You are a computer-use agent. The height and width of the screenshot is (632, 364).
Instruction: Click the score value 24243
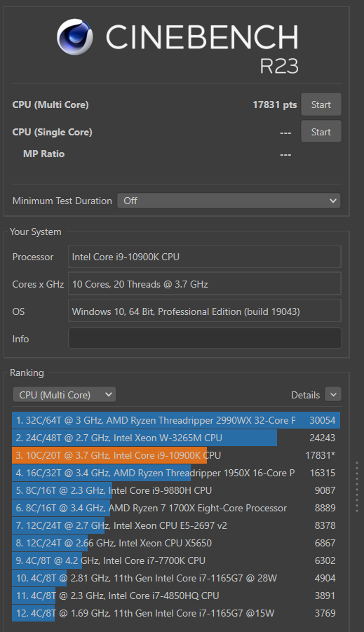click(x=323, y=438)
